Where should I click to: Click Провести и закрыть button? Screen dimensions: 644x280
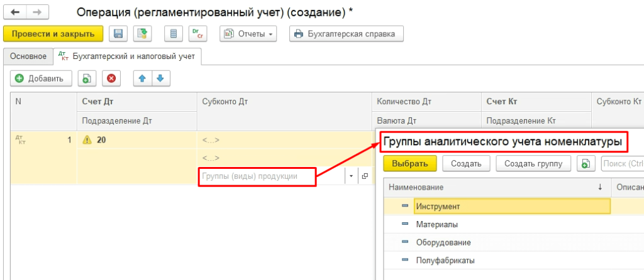[53, 34]
